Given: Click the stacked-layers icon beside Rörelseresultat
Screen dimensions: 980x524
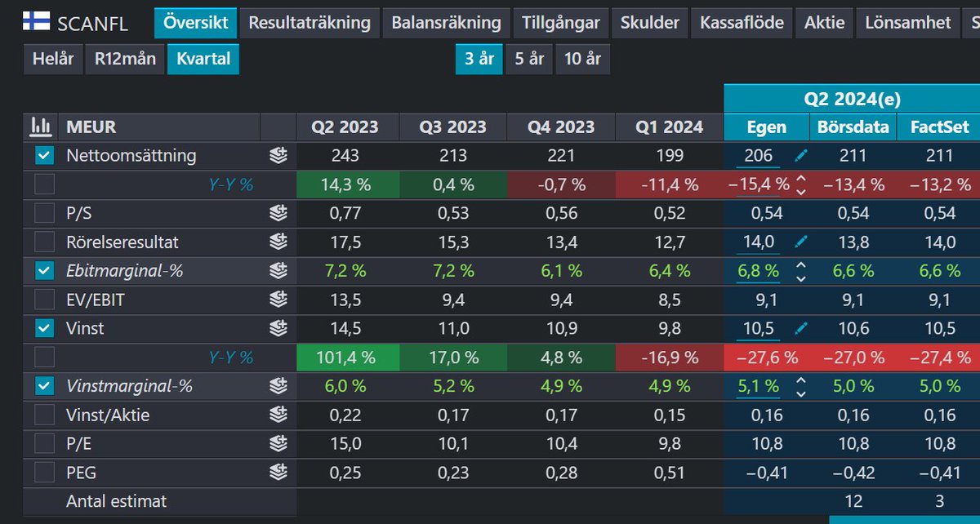Looking at the screenshot, I should (x=277, y=242).
